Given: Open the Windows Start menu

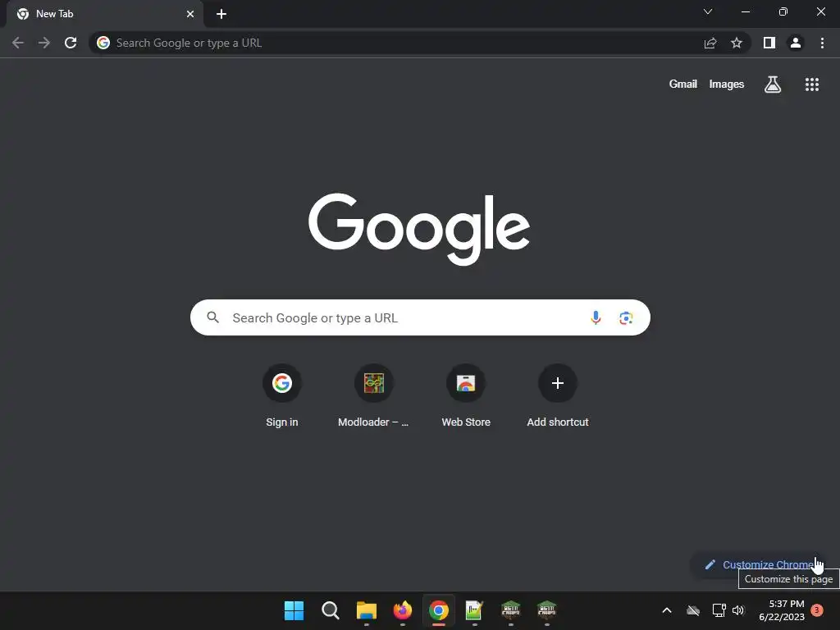Looking at the screenshot, I should tap(294, 610).
